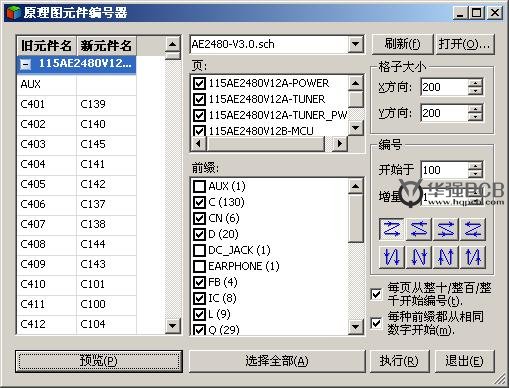Select left-to-right top-down numbering direction icon
Screen dimensions: 509x388
click(392, 229)
